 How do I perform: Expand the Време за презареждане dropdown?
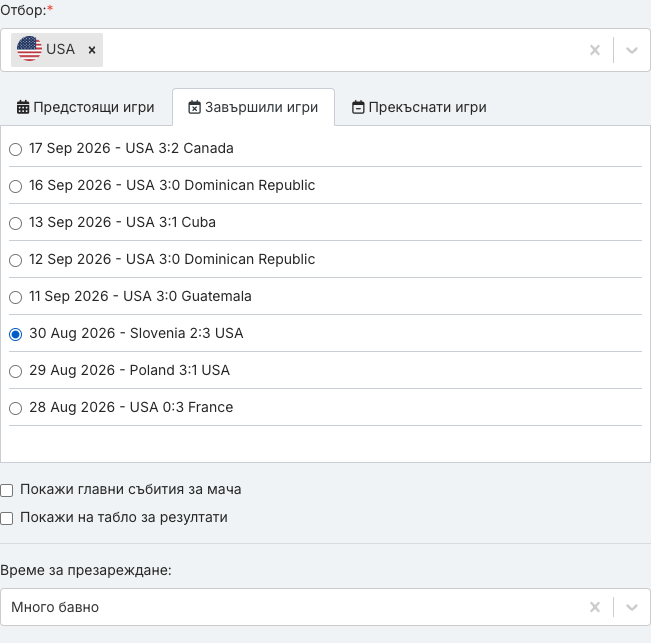(x=631, y=607)
